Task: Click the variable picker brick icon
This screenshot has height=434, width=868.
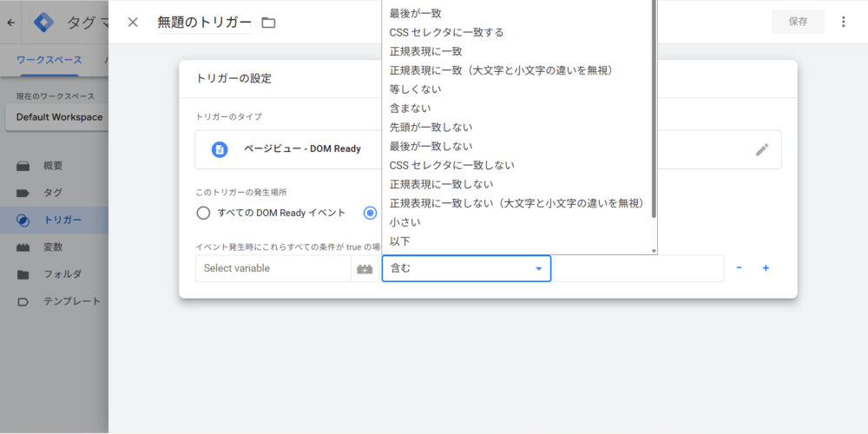Action: coord(365,269)
